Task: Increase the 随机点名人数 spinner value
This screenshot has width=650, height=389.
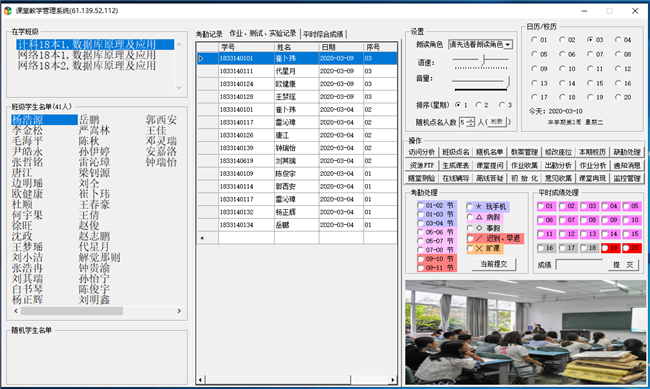Action: click(471, 120)
